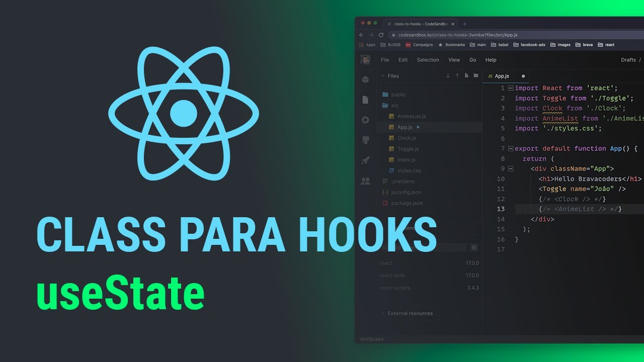644x362 pixels.
Task: Open the Go menu
Action: 473,60
